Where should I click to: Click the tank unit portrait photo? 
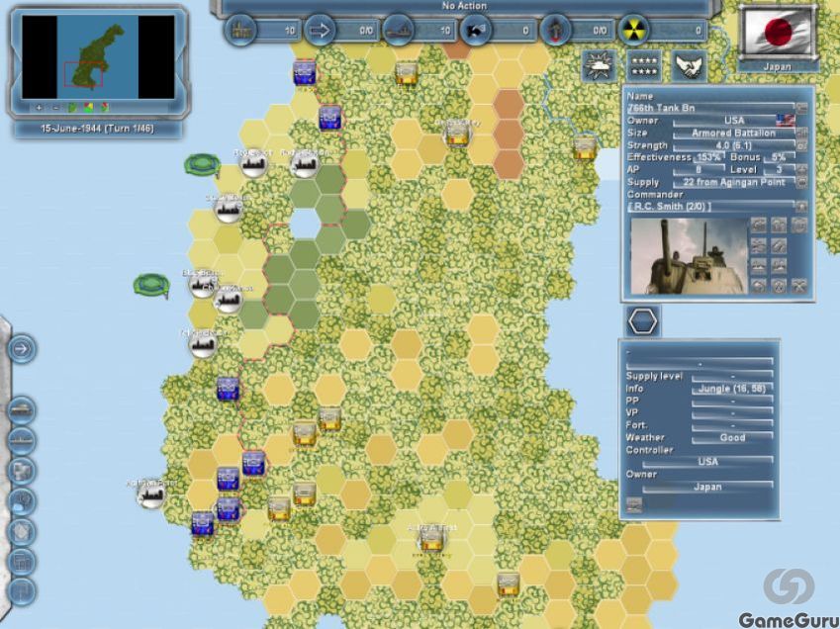click(x=689, y=256)
